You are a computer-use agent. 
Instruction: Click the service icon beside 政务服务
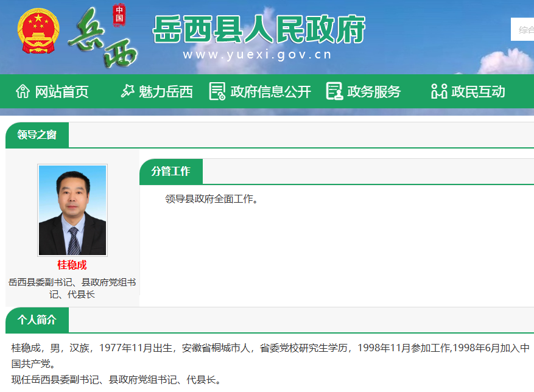coord(334,91)
